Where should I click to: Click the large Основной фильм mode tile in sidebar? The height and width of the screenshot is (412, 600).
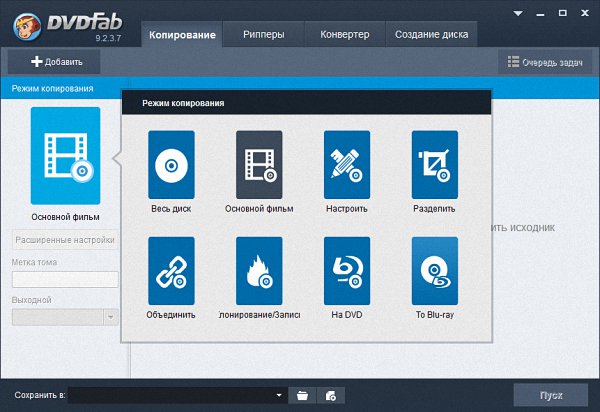click(65, 156)
